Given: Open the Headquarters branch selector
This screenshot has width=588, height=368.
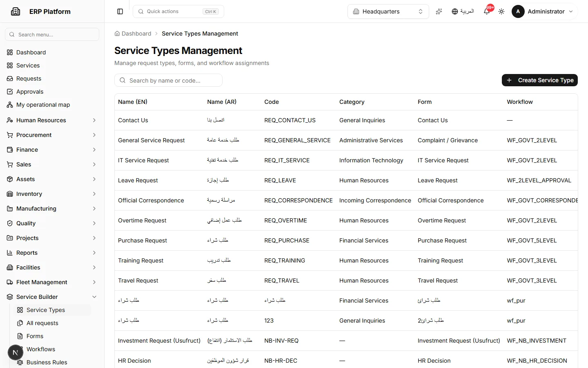Looking at the screenshot, I should click(388, 11).
